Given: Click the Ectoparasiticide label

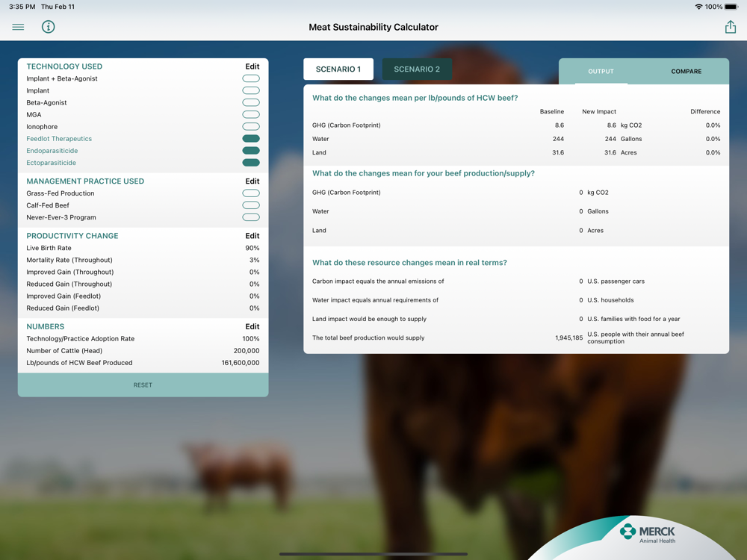Looking at the screenshot, I should point(51,162).
